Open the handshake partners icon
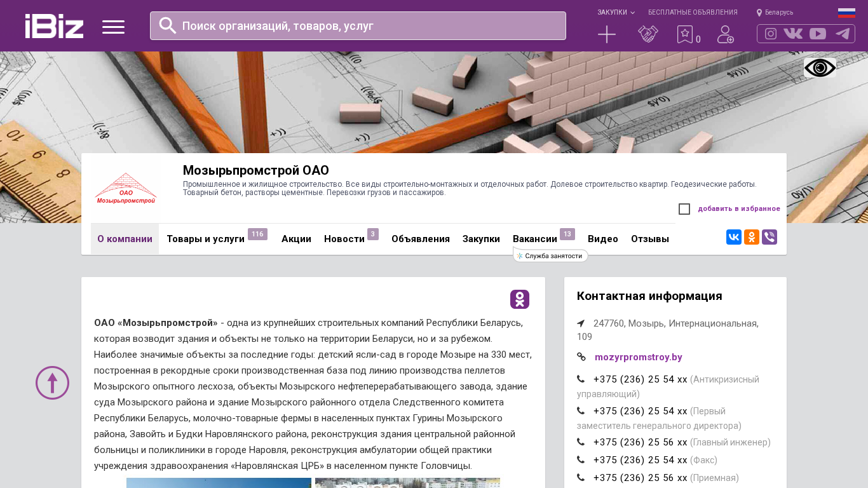 pyautogui.click(x=648, y=34)
